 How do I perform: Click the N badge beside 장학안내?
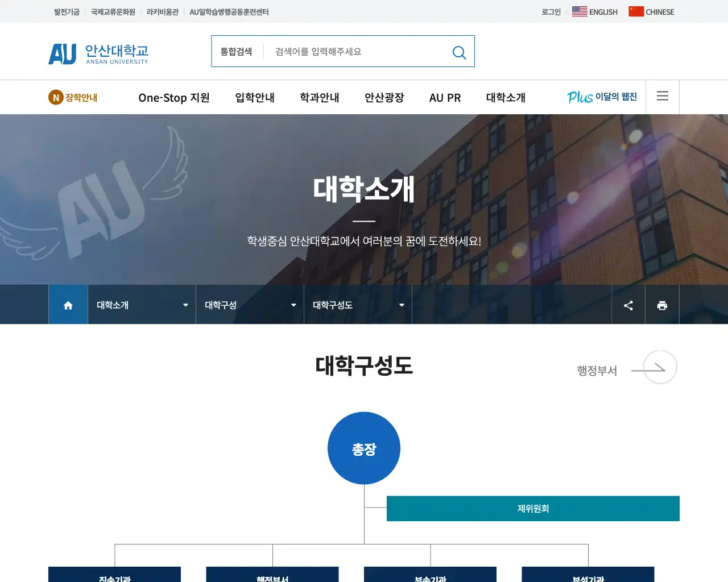(55, 97)
